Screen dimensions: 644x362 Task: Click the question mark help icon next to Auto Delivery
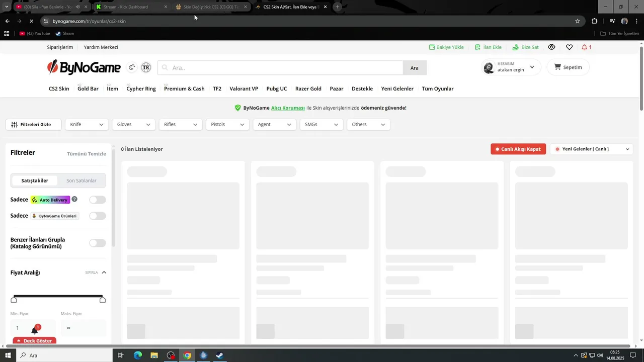click(x=74, y=199)
